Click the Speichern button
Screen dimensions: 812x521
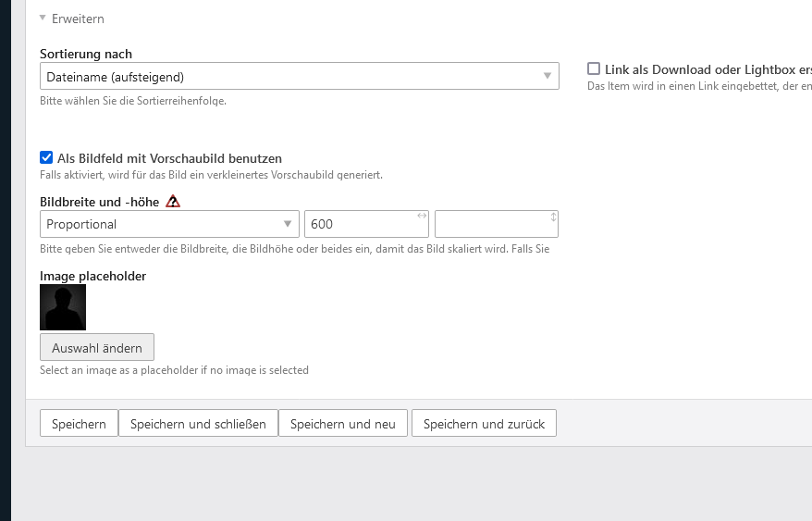coord(79,424)
